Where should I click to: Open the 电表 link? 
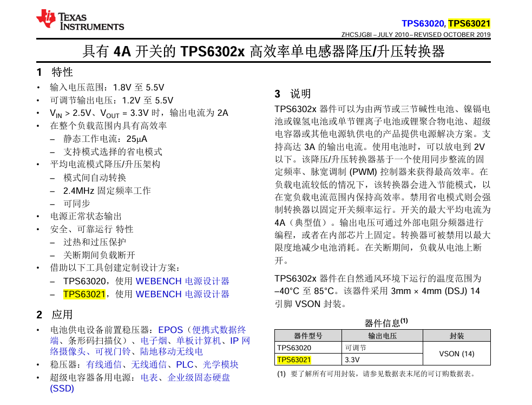click(149, 377)
